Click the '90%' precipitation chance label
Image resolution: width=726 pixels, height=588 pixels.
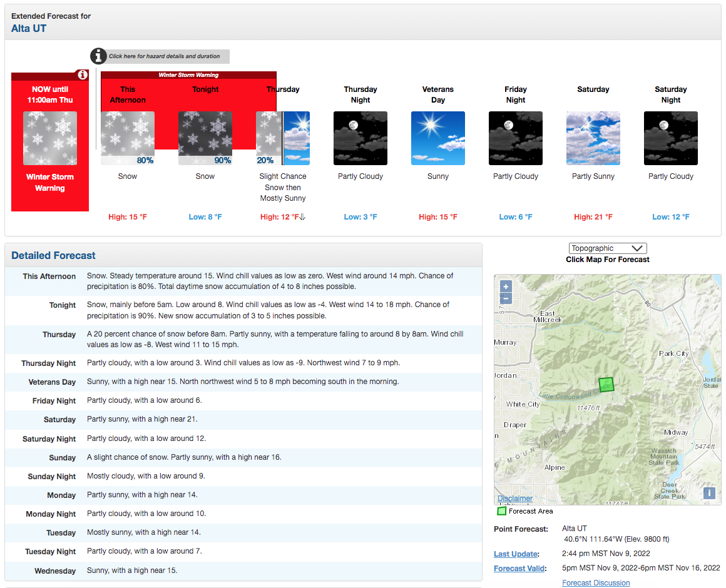point(223,160)
